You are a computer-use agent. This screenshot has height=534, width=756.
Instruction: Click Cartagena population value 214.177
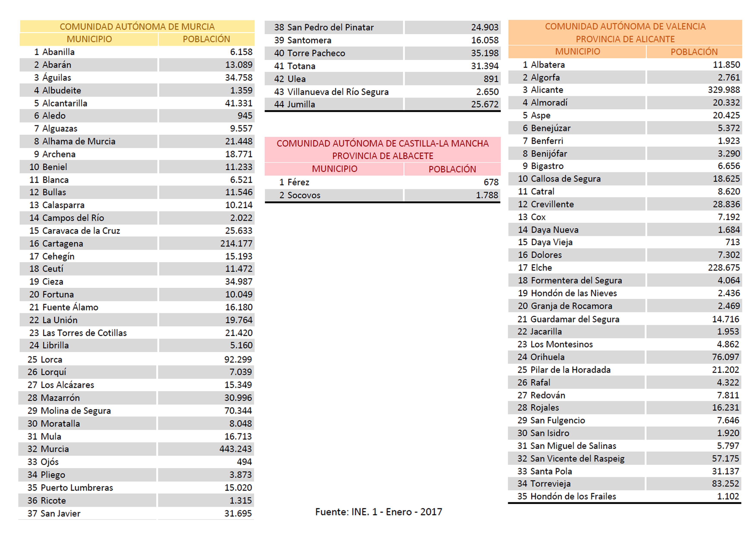[236, 244]
